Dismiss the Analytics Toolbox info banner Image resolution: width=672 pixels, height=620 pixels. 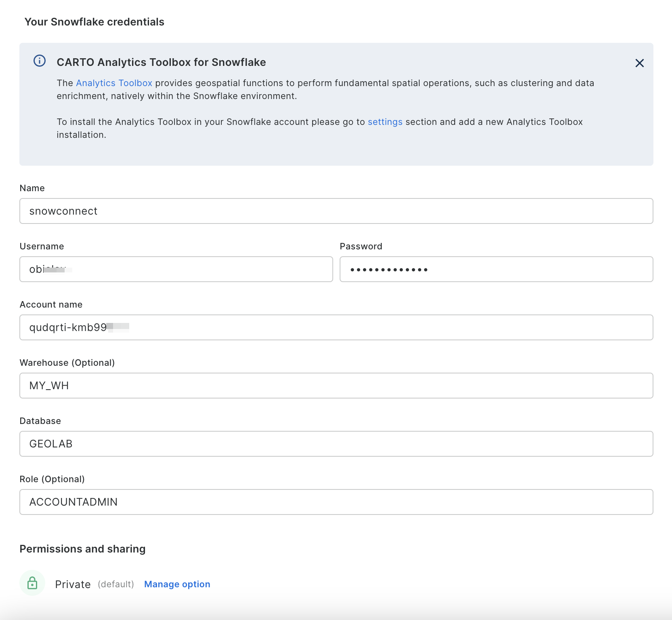639,63
